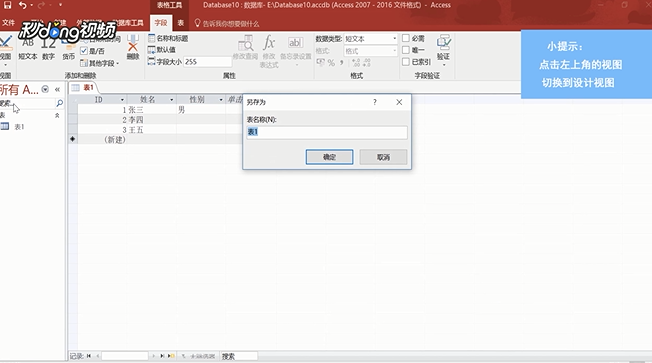Click the Undo arrow icon
The width and height of the screenshot is (652, 363).
pyautogui.click(x=22, y=5)
